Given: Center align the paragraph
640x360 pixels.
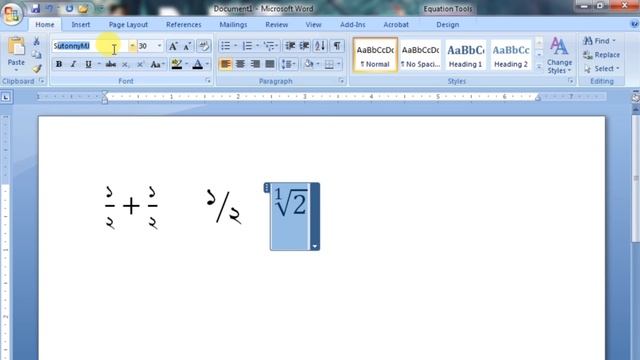Looking at the screenshot, I should 240,64.
